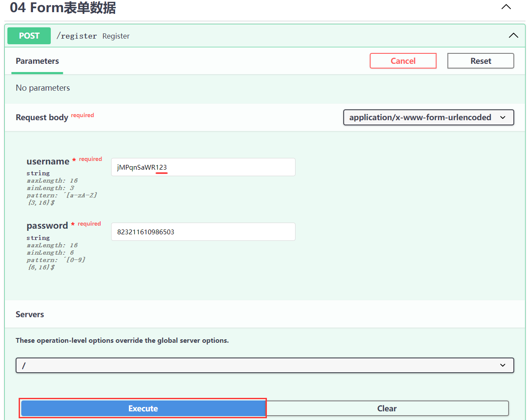The width and height of the screenshot is (529, 420).
Task: Focus the password input field
Action: tap(203, 232)
